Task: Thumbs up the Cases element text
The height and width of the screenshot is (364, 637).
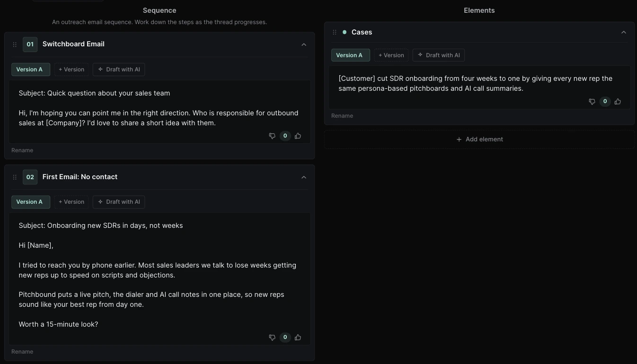Action: tap(618, 102)
